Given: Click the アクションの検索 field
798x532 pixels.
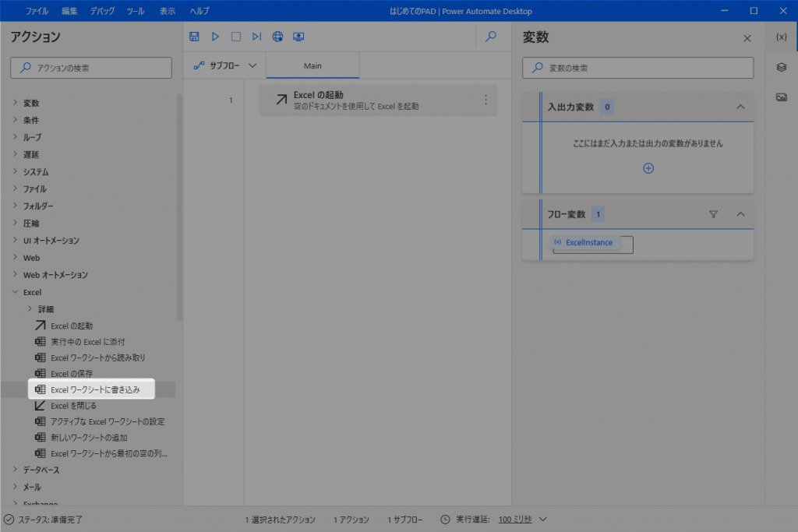Looking at the screenshot, I should [91, 68].
